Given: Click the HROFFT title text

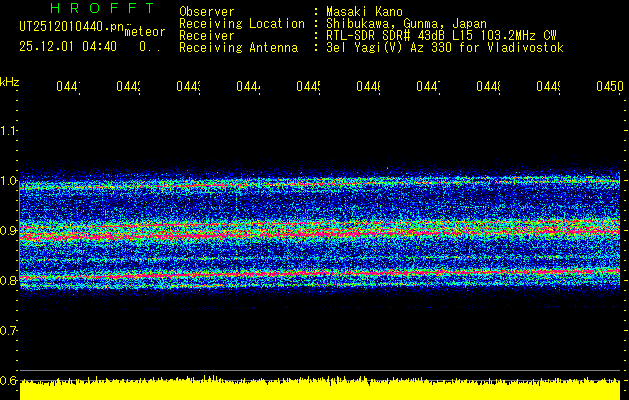Looking at the screenshot, I should click(102, 8).
